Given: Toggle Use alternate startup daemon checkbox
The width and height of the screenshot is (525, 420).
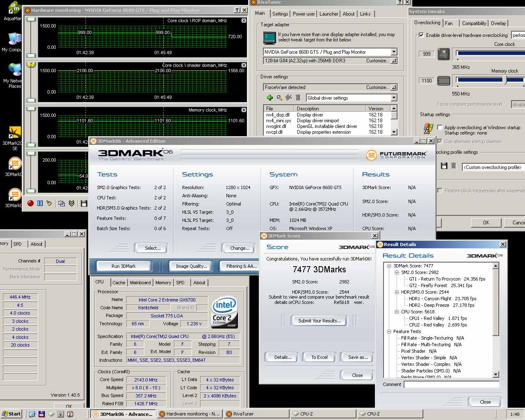Looking at the screenshot, I should (x=440, y=142).
